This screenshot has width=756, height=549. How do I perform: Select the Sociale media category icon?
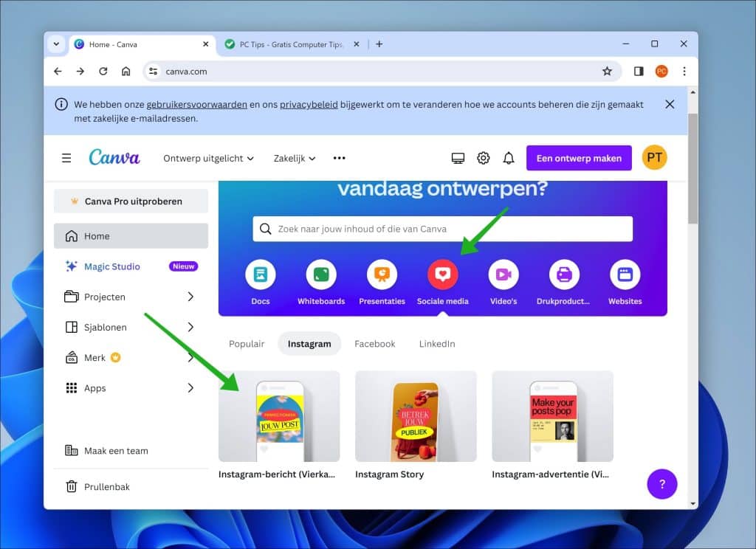(x=443, y=274)
